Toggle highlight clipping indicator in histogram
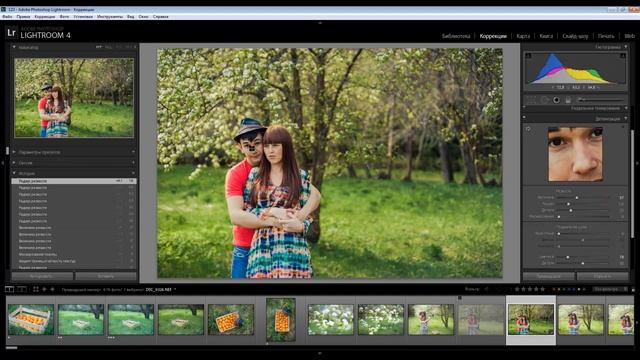The width and height of the screenshot is (640, 360). [622, 56]
